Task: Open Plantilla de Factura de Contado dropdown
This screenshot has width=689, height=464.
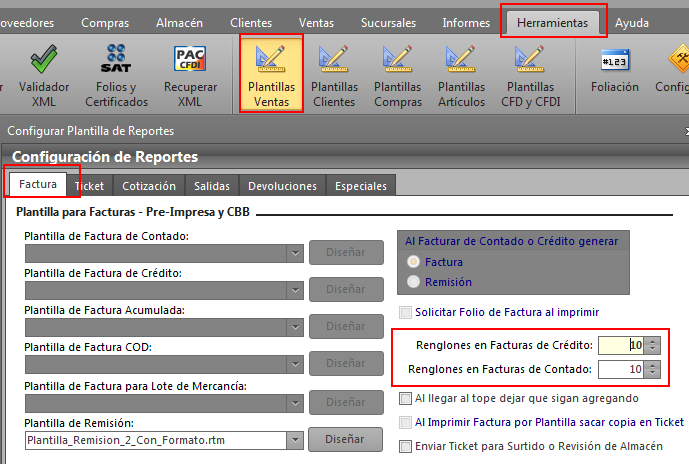Action: [295, 253]
